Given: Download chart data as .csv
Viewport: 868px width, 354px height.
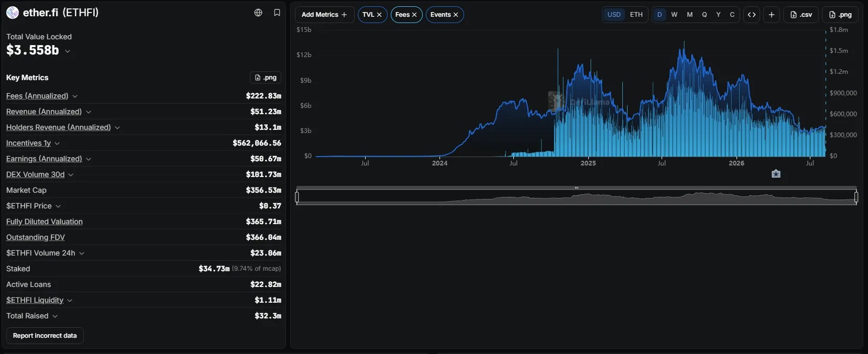Looking at the screenshot, I should (x=801, y=15).
